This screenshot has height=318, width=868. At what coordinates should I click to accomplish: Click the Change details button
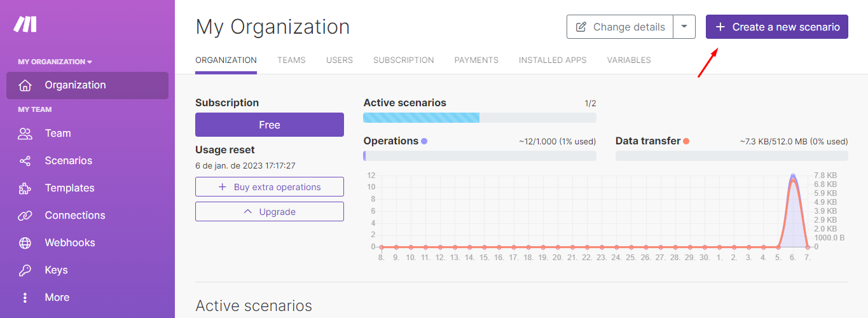click(x=620, y=27)
